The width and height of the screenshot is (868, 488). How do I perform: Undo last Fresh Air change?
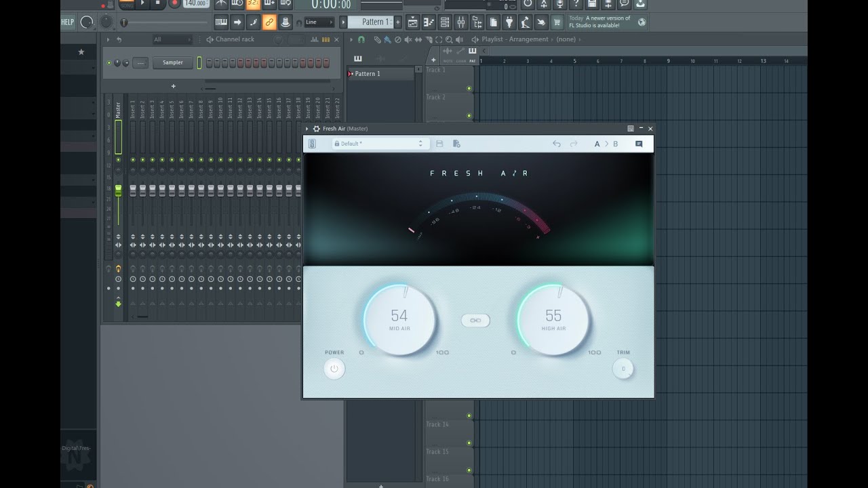557,144
